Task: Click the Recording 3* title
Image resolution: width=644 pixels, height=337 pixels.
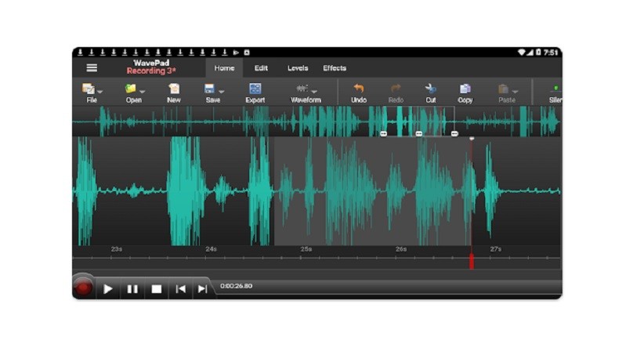Action: pyautogui.click(x=151, y=71)
